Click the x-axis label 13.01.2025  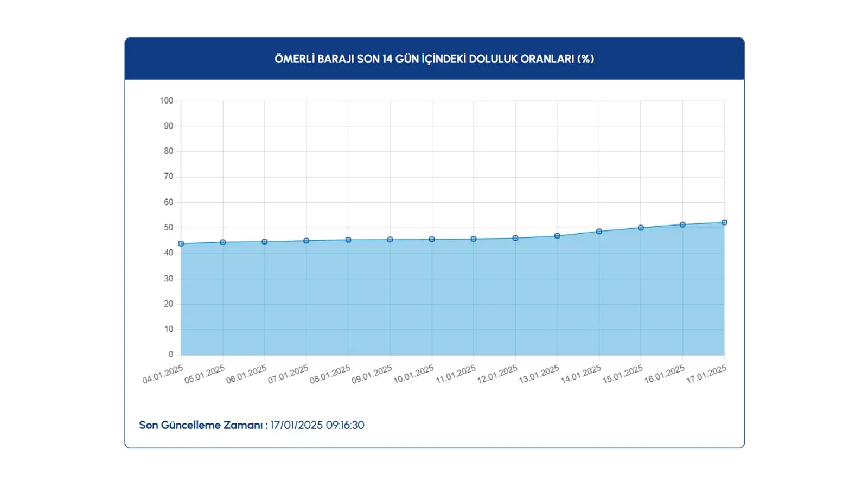tap(539, 374)
